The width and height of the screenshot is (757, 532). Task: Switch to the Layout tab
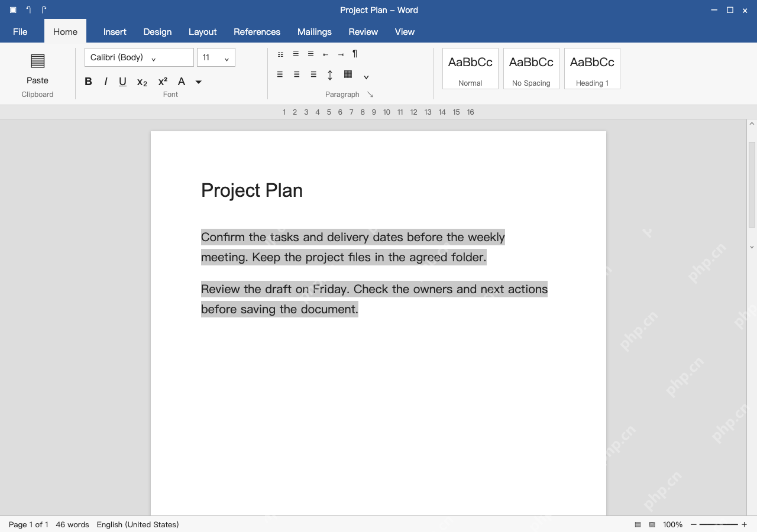pyautogui.click(x=202, y=32)
